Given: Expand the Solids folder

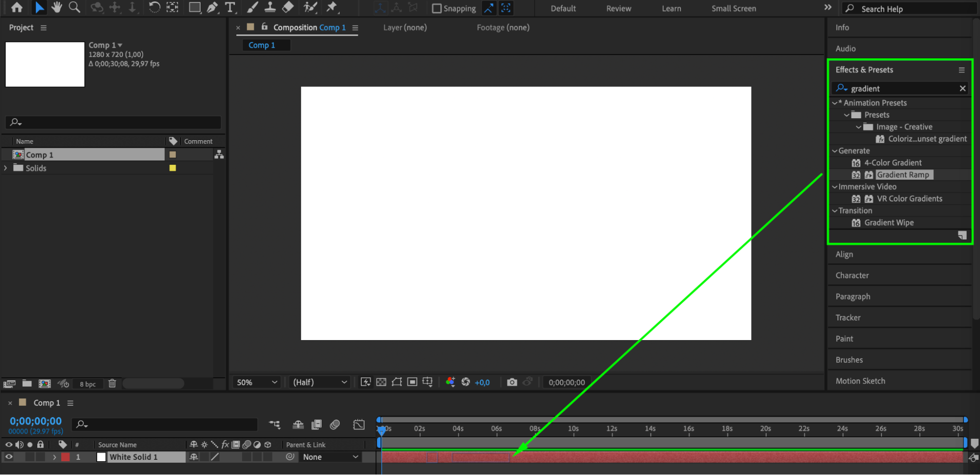Looking at the screenshot, I should pyautogui.click(x=6, y=168).
